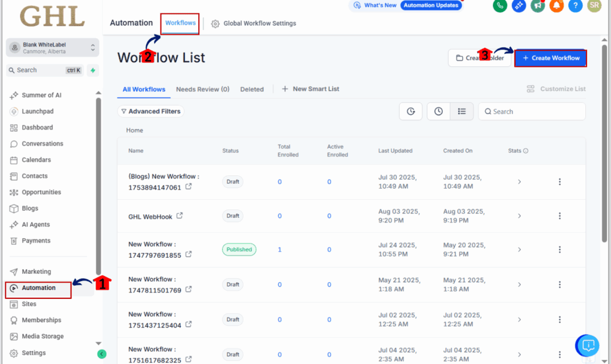Click the Create Folder button
The height and width of the screenshot is (364, 611).
(x=480, y=58)
